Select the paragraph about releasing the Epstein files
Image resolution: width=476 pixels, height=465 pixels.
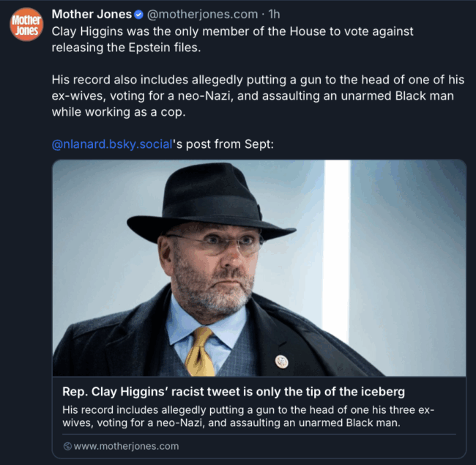click(x=232, y=40)
